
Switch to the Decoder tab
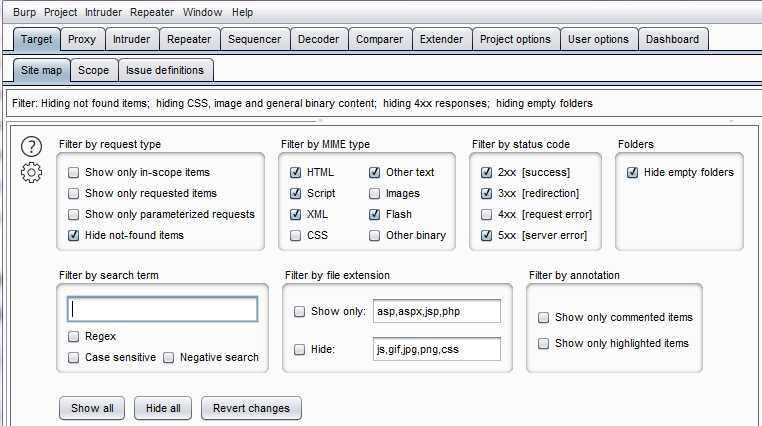(318, 39)
